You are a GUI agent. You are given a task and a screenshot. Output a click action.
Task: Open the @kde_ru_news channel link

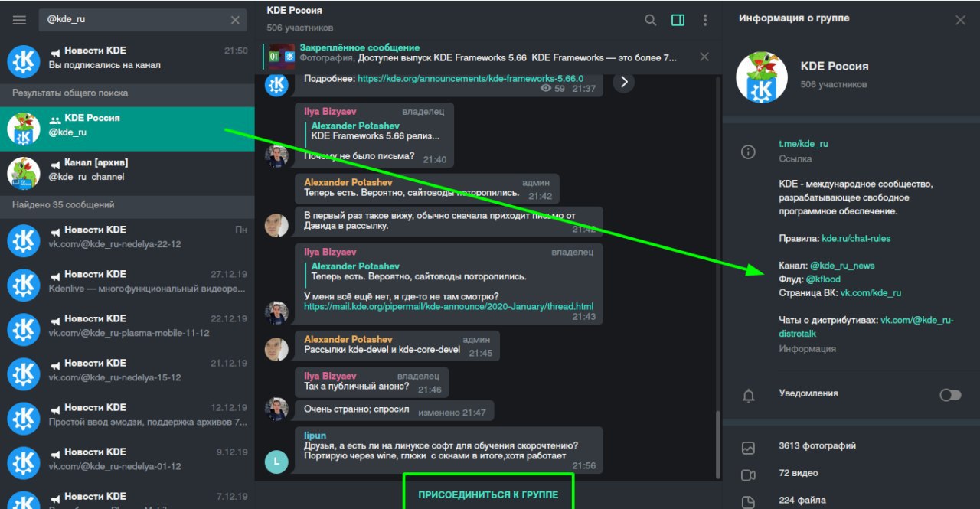pyautogui.click(x=842, y=266)
